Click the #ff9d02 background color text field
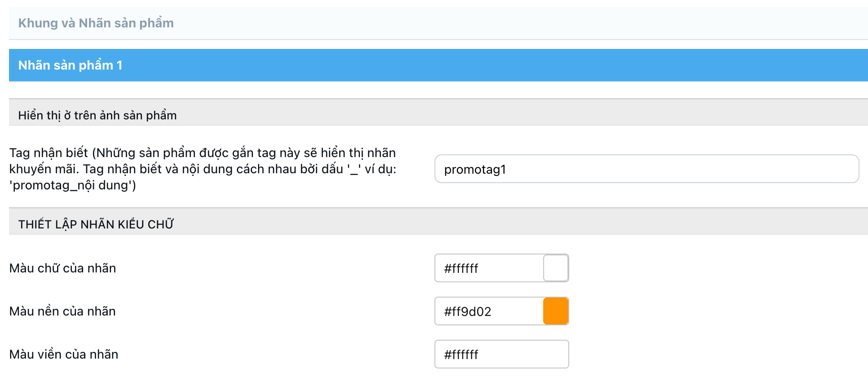 tap(489, 311)
